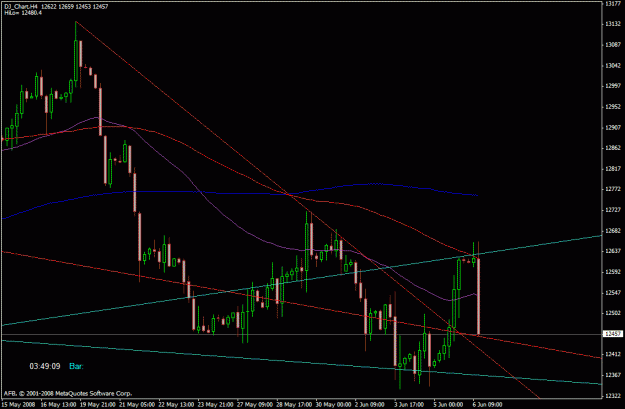This screenshot has height=409, width=625.
Task: Click the 12772 price axis label
Action: tap(613, 189)
